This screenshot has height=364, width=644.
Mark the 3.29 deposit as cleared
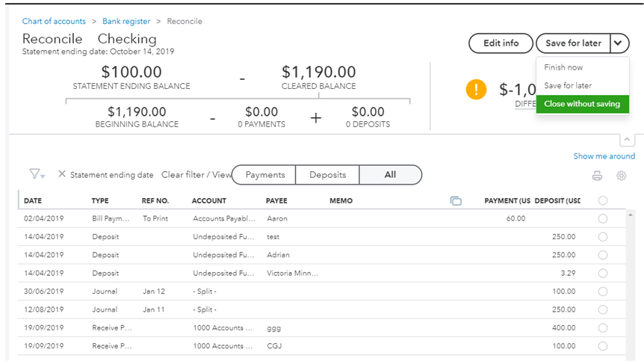tap(603, 274)
